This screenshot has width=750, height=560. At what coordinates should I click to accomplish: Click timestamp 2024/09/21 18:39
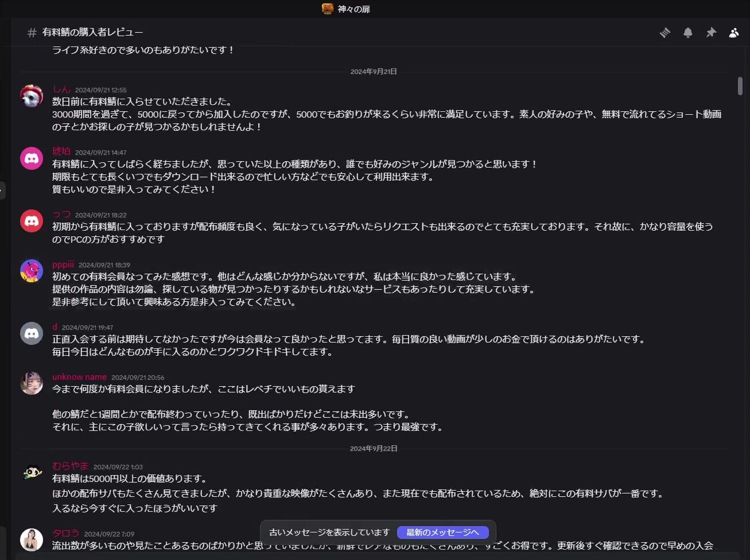point(104,265)
